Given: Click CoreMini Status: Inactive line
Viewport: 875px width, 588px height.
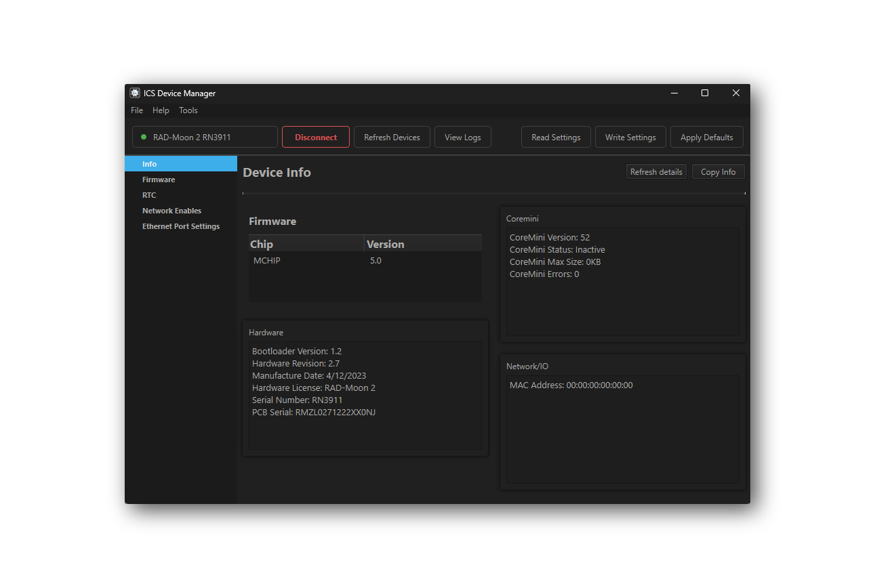Looking at the screenshot, I should [x=557, y=250].
